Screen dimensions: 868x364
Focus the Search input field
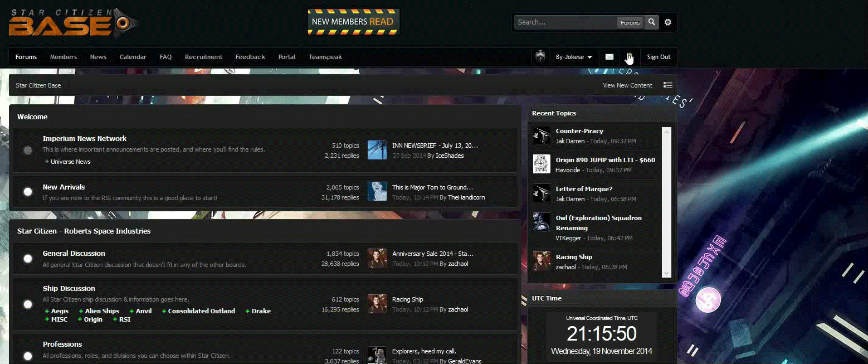(x=565, y=22)
